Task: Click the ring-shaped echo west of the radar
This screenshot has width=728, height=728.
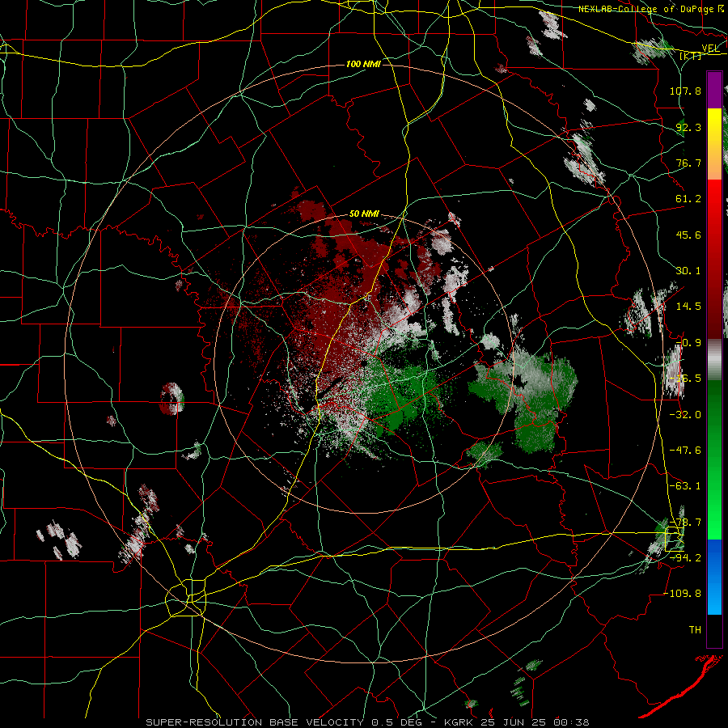Action: tap(171, 398)
